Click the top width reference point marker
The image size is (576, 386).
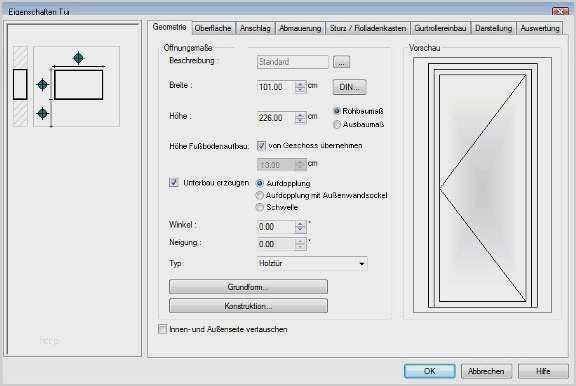pos(78,58)
